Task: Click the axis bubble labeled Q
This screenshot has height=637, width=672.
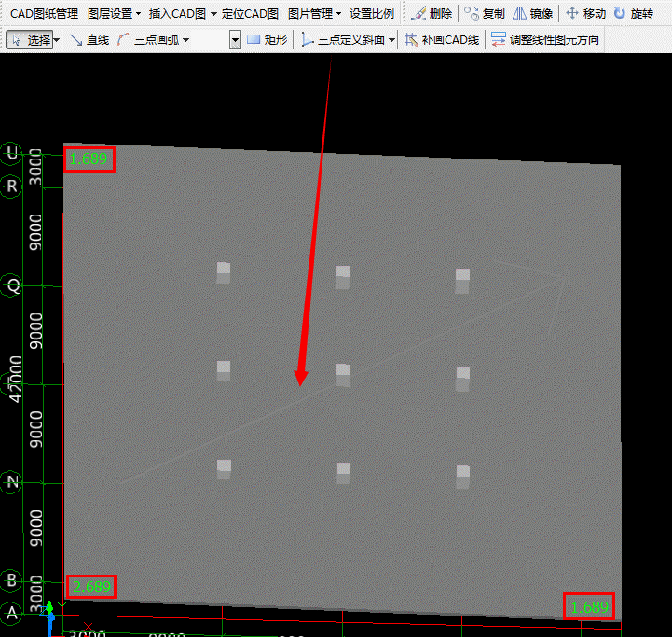Action: pos(13,286)
